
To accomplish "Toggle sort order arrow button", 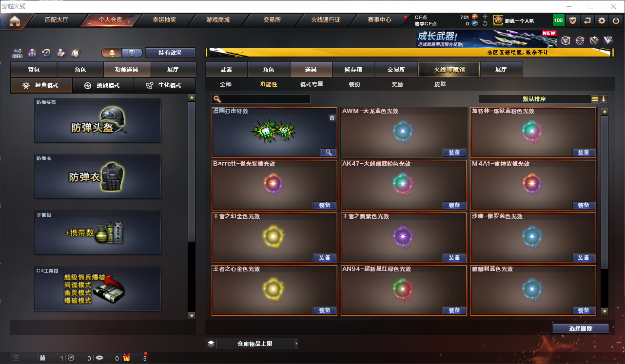I will click(x=604, y=99).
